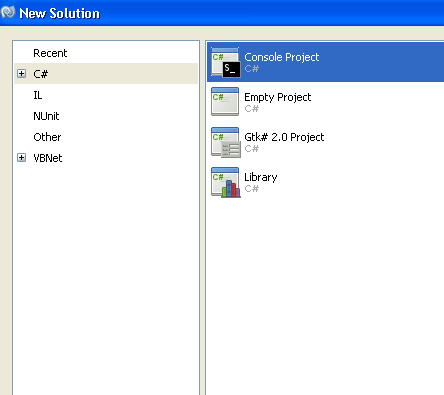Select the NUnit category
This screenshot has width=444, height=395.
[x=46, y=116]
